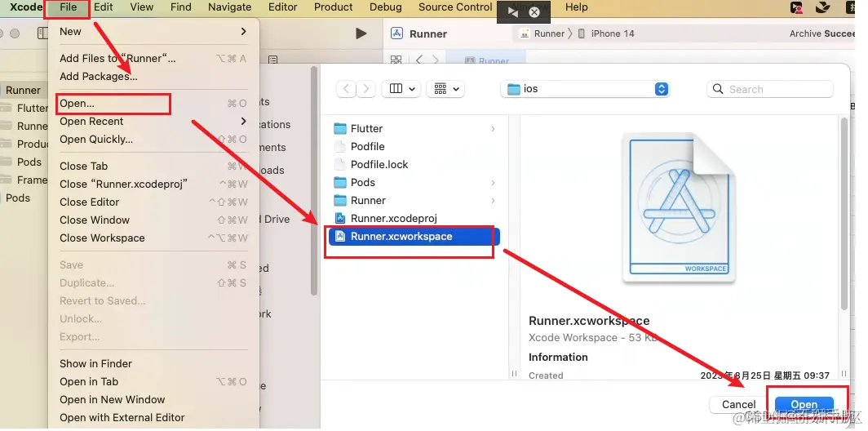This screenshot has height=431, width=868.
Task: Select the Pods project in navigator
Action: click(x=18, y=198)
